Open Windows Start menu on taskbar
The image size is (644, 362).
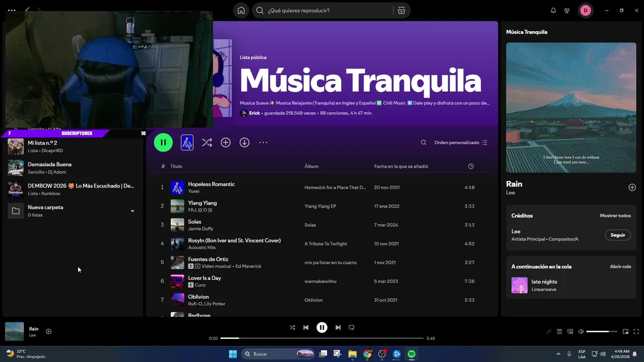click(233, 354)
